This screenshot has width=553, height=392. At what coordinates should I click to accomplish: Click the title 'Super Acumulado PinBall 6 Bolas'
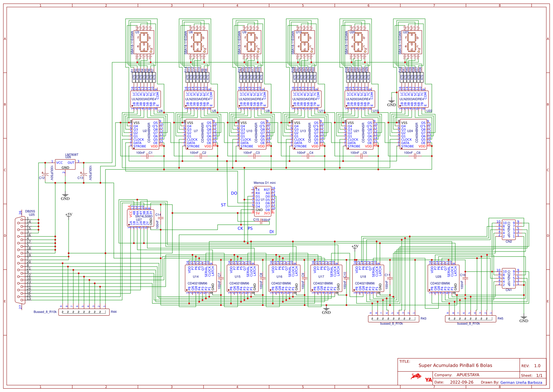(x=455, y=365)
